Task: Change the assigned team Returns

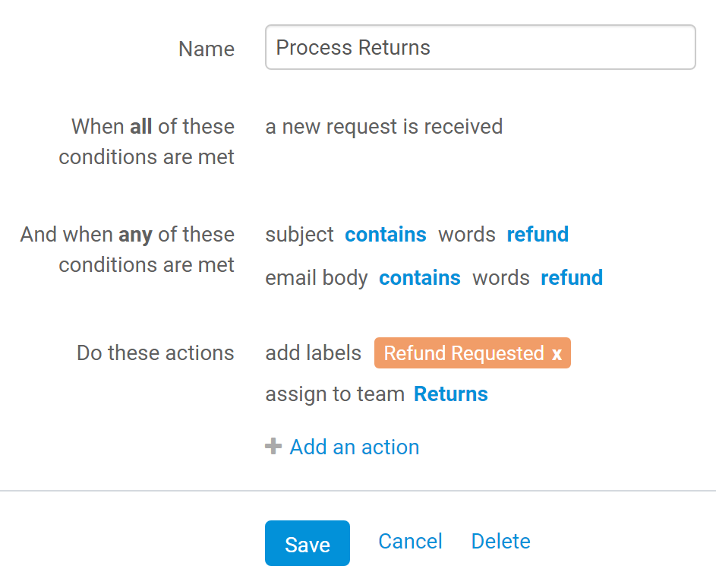Action: 451,394
